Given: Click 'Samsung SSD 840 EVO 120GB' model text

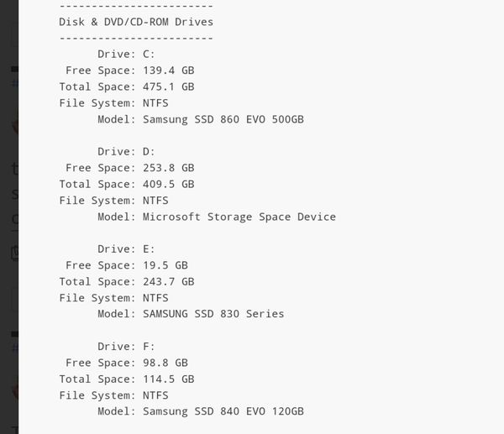Looking at the screenshot, I should [x=223, y=411].
